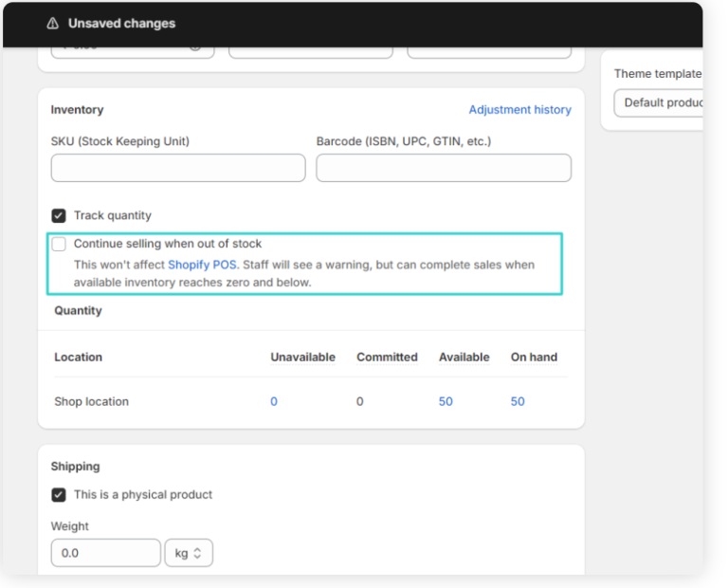Open the weight unit kg dropdown
728x588 pixels.
click(189, 553)
